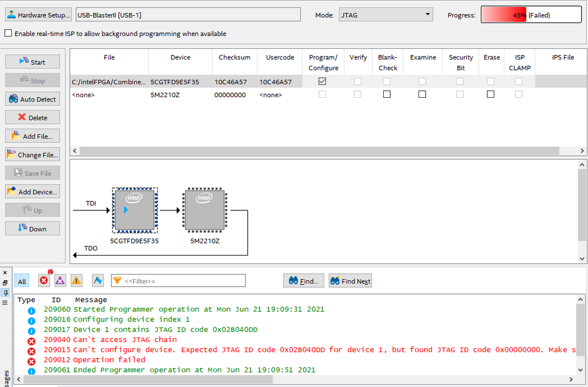Click the Change File button
Image resolution: width=588 pixels, height=387 pixels.
(x=32, y=155)
